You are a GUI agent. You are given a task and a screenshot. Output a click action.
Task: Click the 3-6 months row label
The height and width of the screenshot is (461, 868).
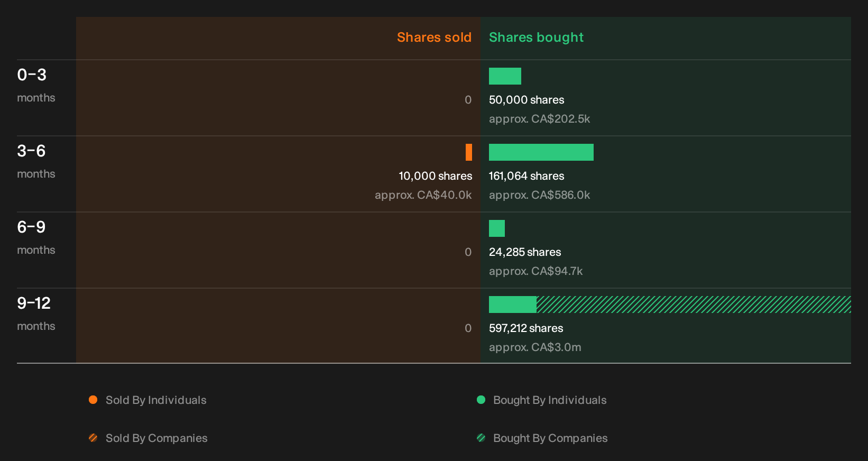[x=36, y=161]
